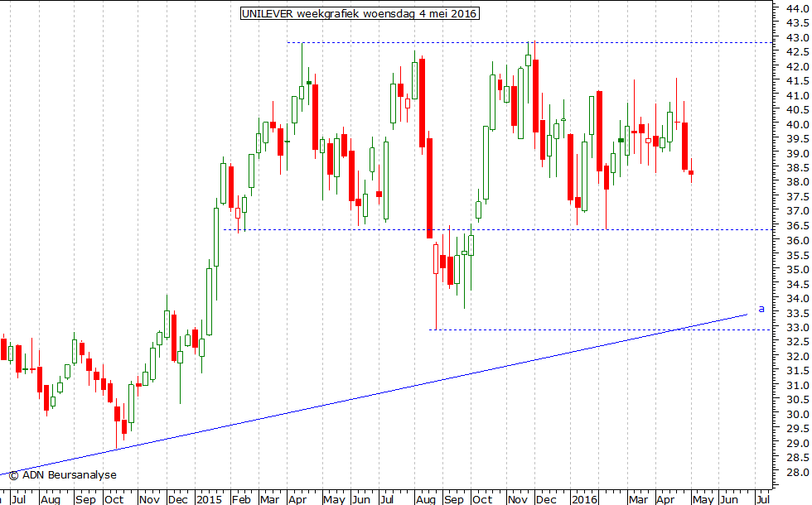Pick the 32.0 price axis label
Image resolution: width=812 pixels, height=505 pixels.
pos(797,357)
